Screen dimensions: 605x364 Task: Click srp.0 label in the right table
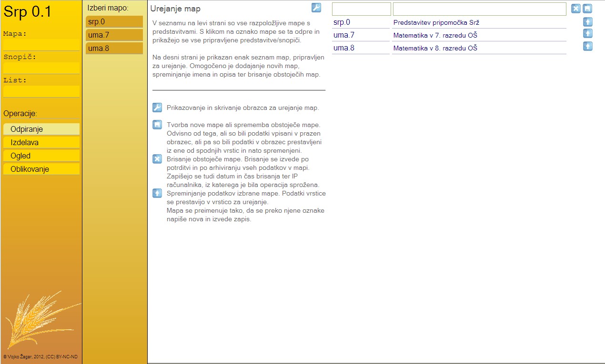coord(342,22)
